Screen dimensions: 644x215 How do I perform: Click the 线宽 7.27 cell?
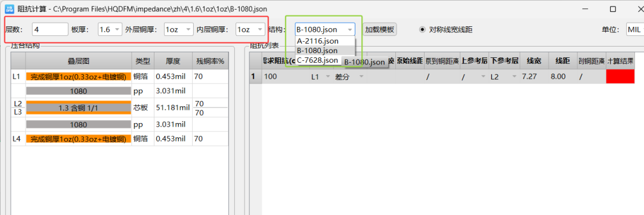pos(534,76)
